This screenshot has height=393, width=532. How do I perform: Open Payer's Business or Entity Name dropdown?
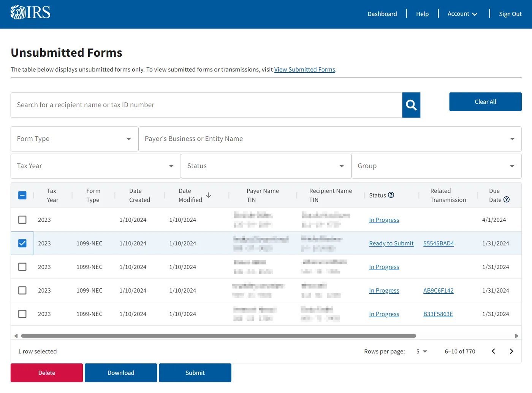pyautogui.click(x=330, y=139)
